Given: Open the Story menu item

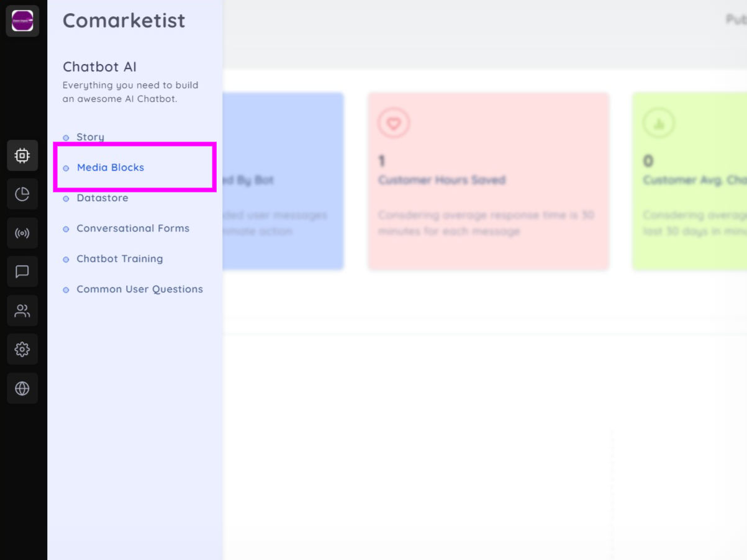Looking at the screenshot, I should pyautogui.click(x=91, y=137).
